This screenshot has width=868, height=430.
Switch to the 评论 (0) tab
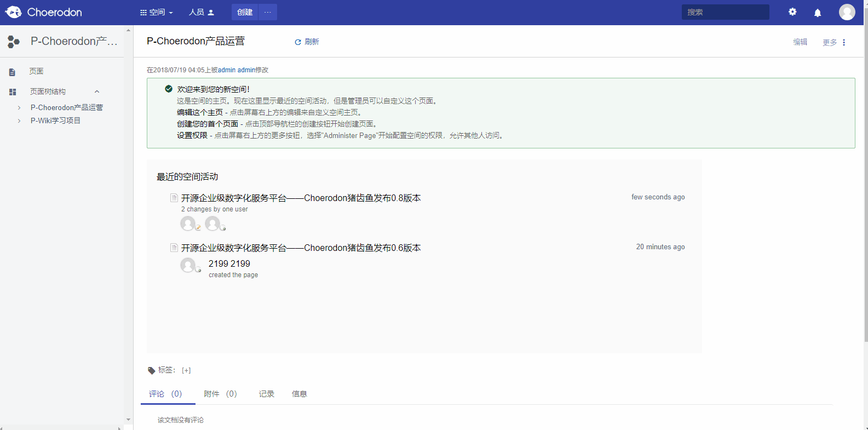click(x=165, y=394)
